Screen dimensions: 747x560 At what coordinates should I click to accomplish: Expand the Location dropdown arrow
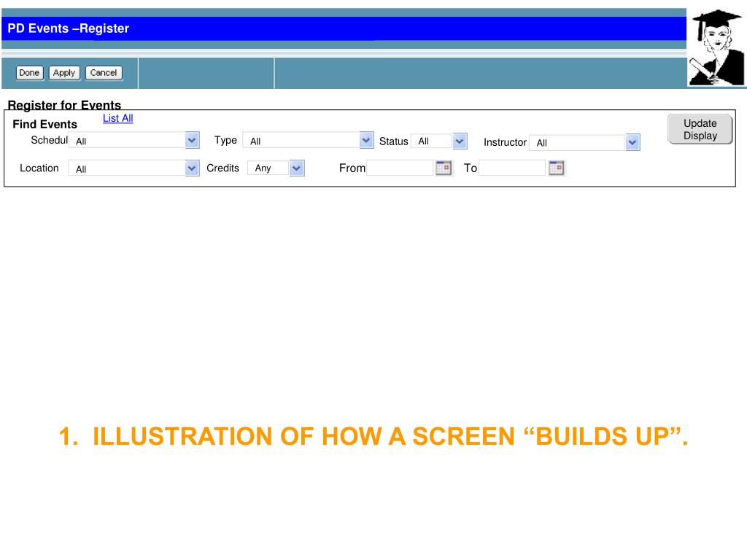192,168
